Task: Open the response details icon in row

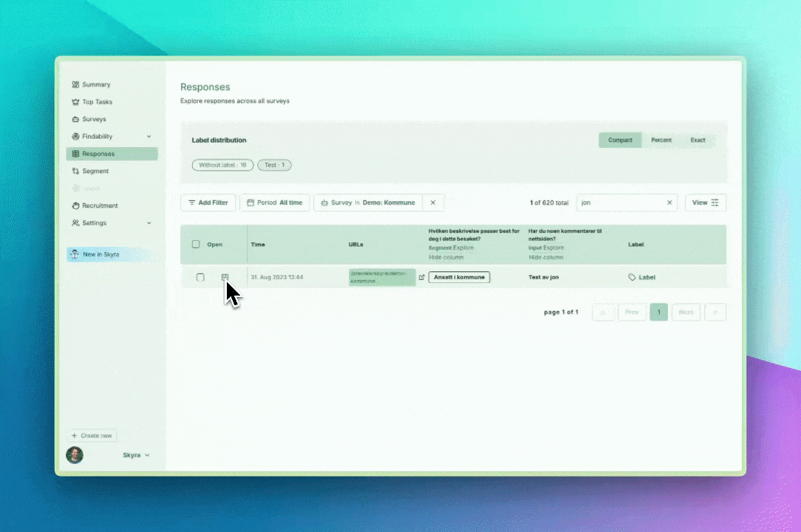Action: coord(225,277)
